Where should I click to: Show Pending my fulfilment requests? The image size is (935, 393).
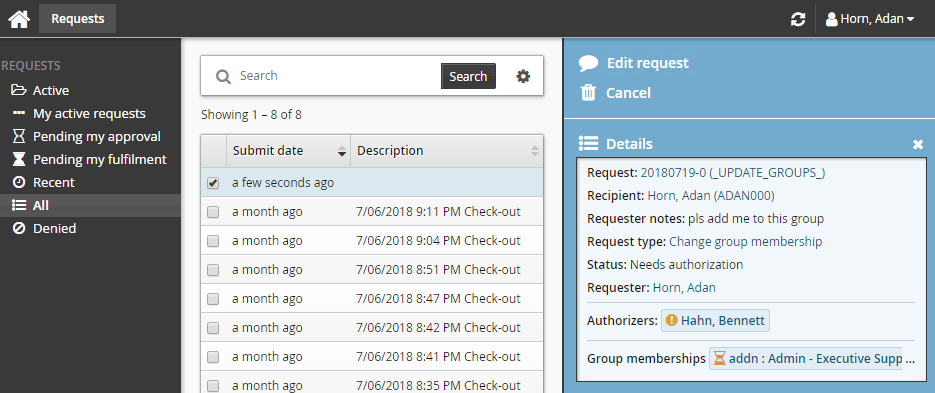pos(90,159)
